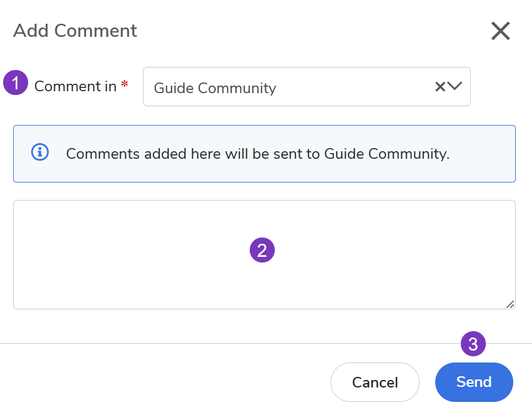Click the red required asterisk

coord(125,86)
